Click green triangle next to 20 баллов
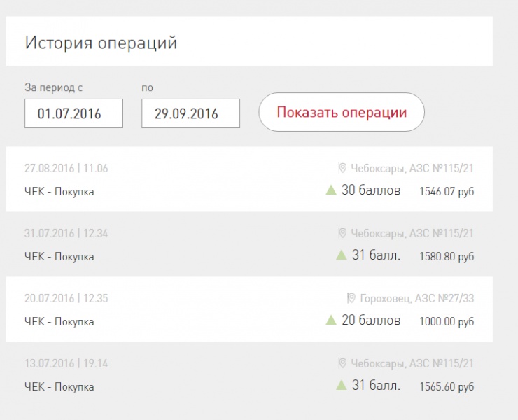 (x=331, y=320)
